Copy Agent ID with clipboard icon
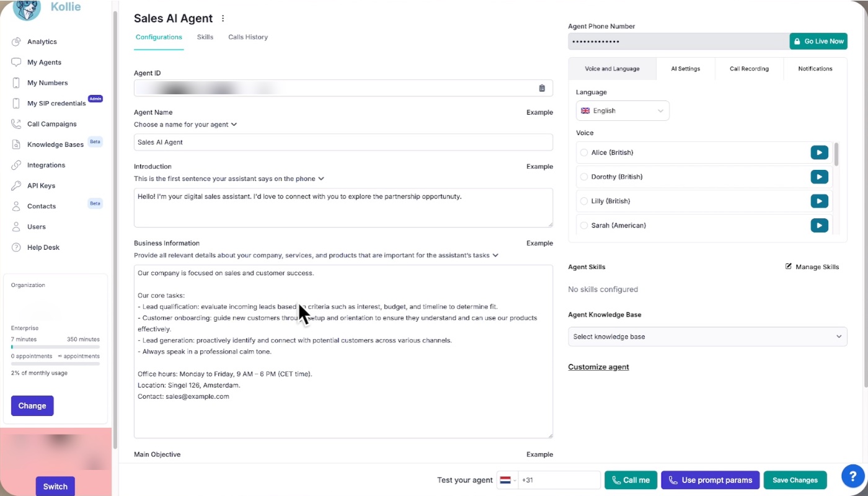The width and height of the screenshot is (868, 496). point(542,88)
